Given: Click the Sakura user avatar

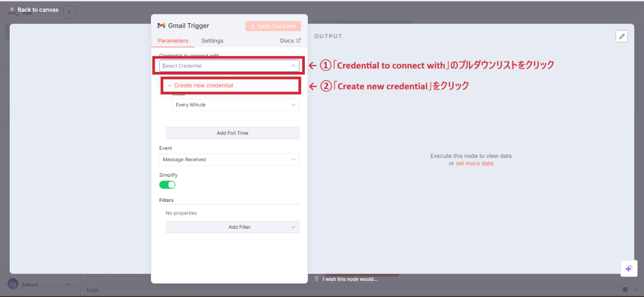Looking at the screenshot, I should click(13, 284).
